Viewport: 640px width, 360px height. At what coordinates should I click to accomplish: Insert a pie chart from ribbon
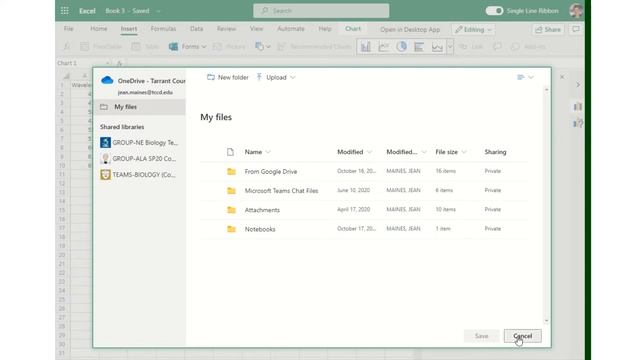point(402,47)
